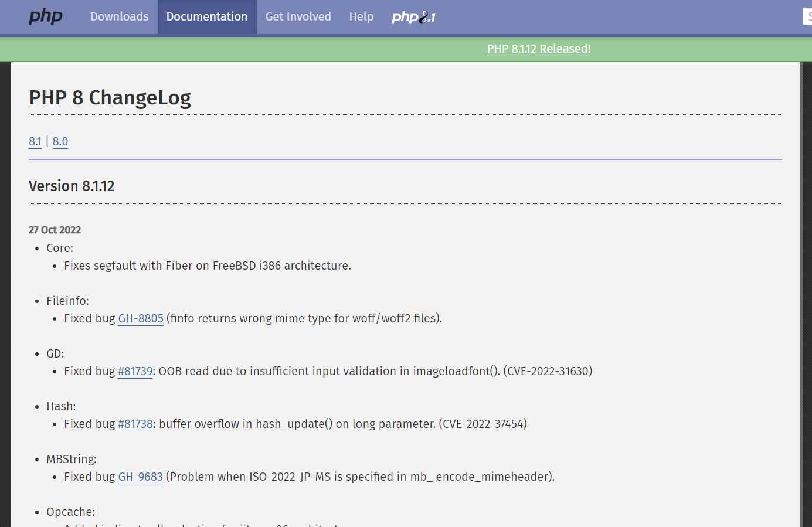Screen dimensions: 812x527
Task: Open the Get Involved page
Action: 298,16
